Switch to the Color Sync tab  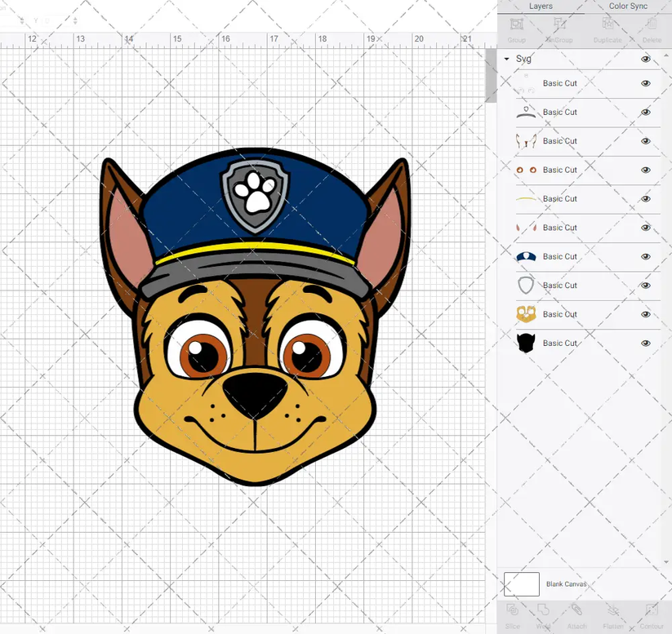tap(628, 7)
